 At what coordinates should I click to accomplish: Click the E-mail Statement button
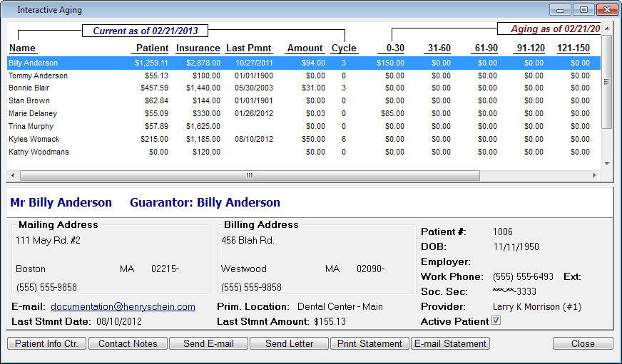click(x=450, y=343)
